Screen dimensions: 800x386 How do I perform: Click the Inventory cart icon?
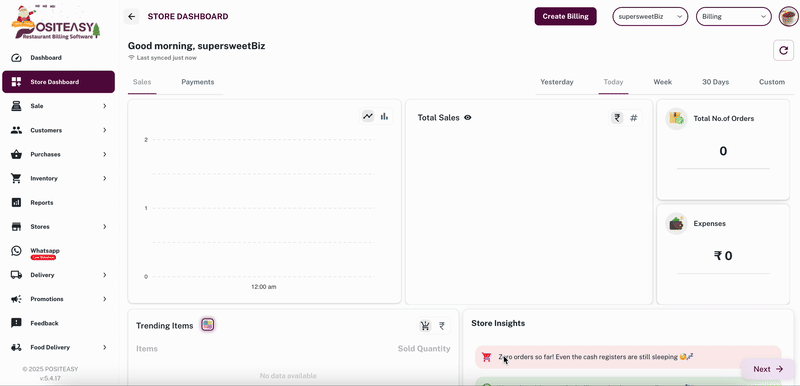[x=16, y=178]
